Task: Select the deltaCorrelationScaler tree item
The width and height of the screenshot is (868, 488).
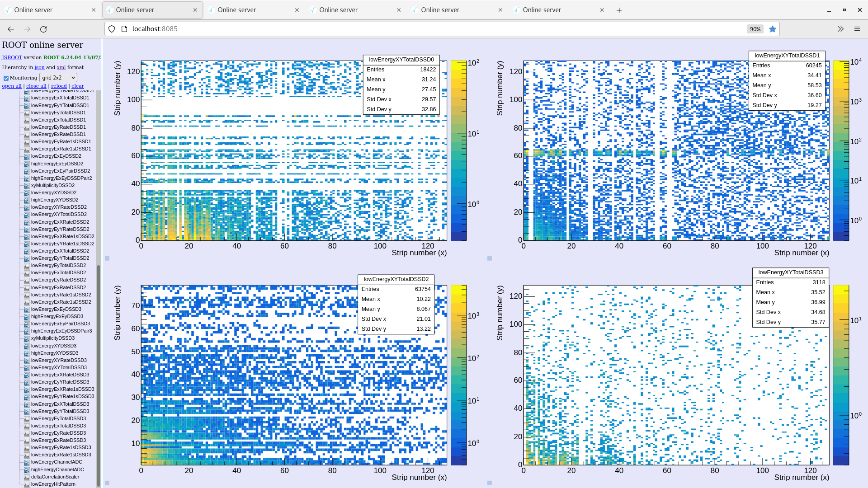Action: [55, 477]
